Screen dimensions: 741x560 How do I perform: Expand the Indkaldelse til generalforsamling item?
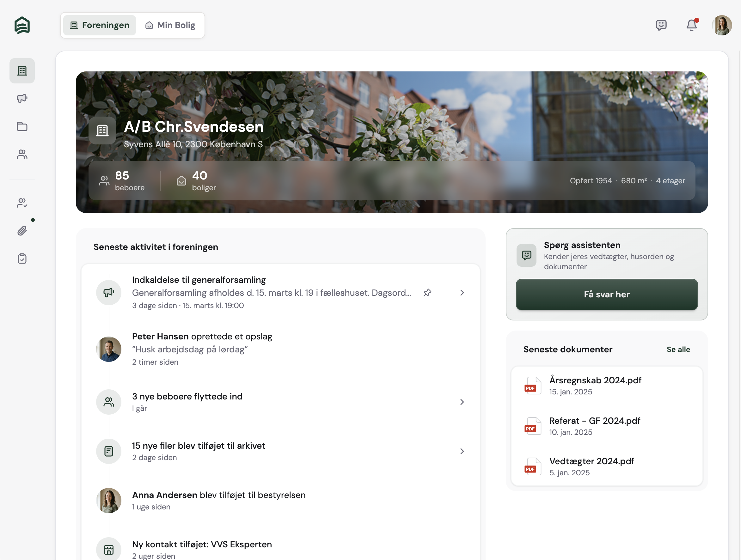462,293
